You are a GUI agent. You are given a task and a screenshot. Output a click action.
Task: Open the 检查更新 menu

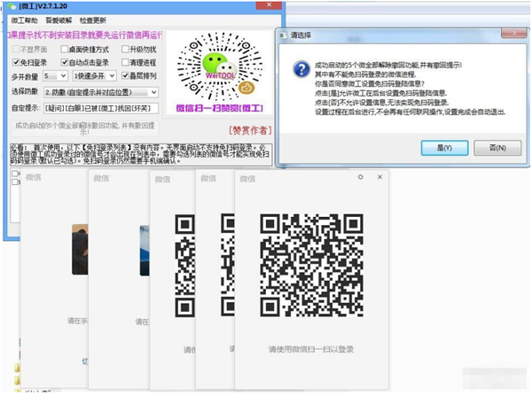click(93, 20)
